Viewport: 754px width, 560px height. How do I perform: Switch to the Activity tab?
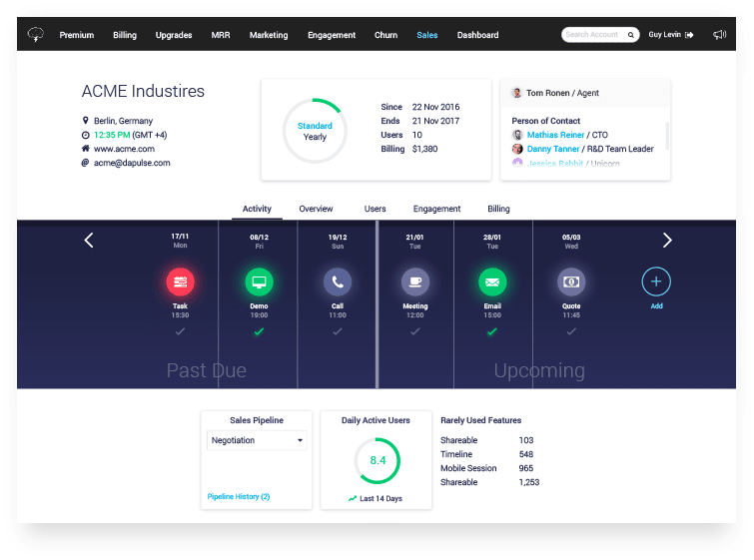pos(257,209)
